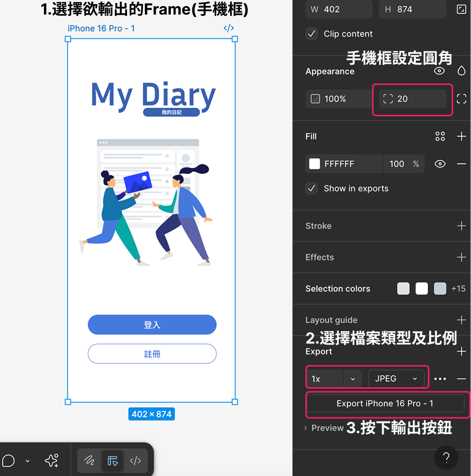Click Export iPhone 16 Pro - 1 button
The height and width of the screenshot is (476, 471).
click(x=385, y=404)
